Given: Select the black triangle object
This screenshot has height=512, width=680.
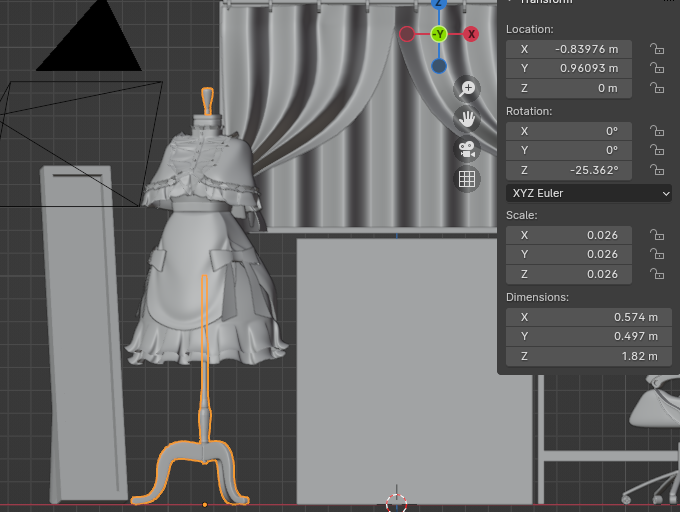Looking at the screenshot, I should pos(93,43).
